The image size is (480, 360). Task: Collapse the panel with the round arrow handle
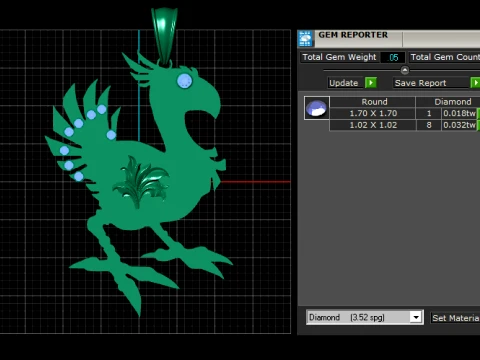[x=405, y=70]
